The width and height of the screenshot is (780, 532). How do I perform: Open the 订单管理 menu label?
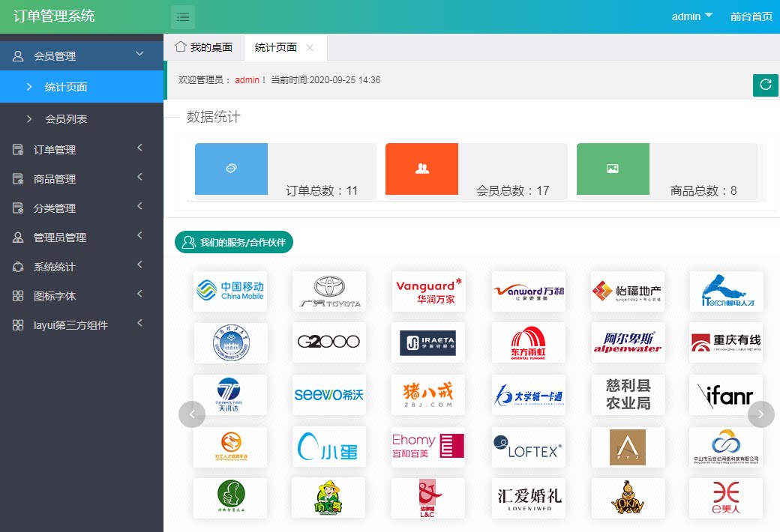[x=55, y=150]
